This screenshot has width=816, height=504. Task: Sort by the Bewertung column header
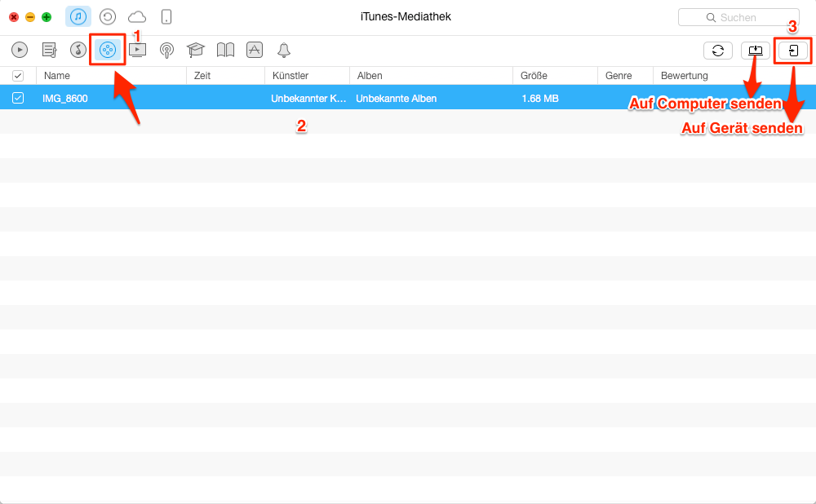pyautogui.click(x=734, y=76)
